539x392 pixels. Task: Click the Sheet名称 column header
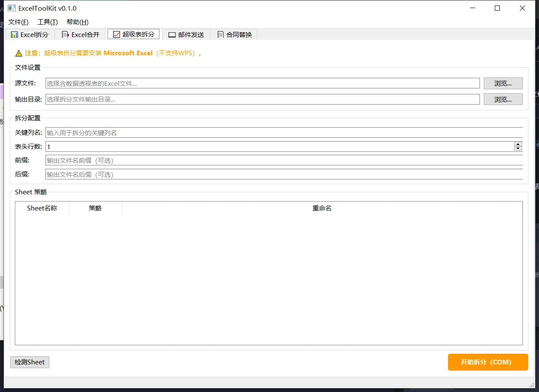[x=42, y=208]
